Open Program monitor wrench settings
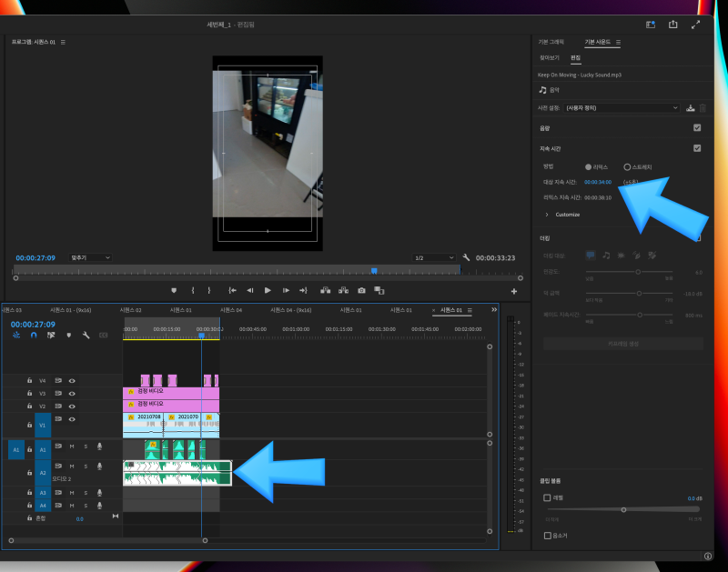 coord(466,257)
